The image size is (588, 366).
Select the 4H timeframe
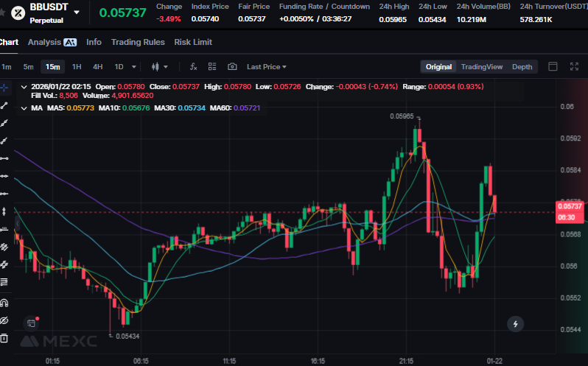[97, 67]
